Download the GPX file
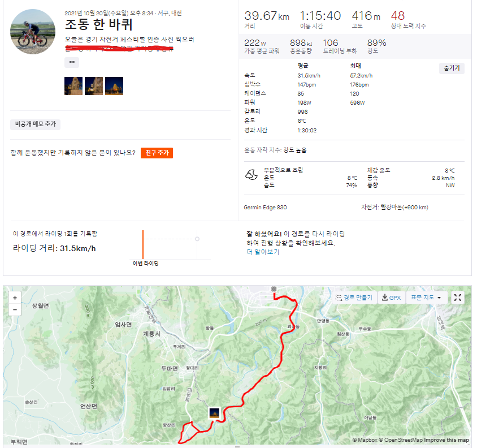 (x=391, y=298)
